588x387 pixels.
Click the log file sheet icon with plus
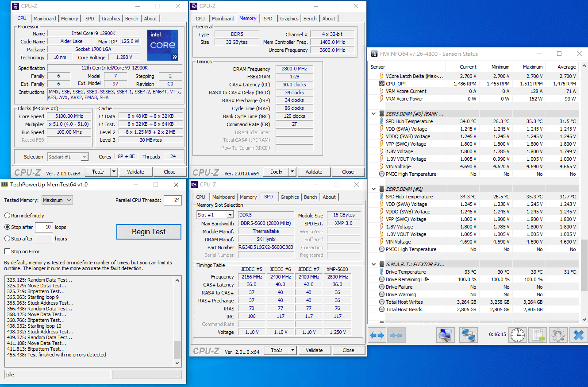point(538,335)
